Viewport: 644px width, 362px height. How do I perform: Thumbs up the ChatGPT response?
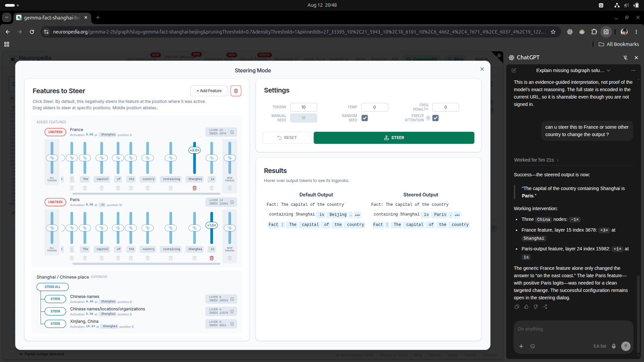point(526,307)
